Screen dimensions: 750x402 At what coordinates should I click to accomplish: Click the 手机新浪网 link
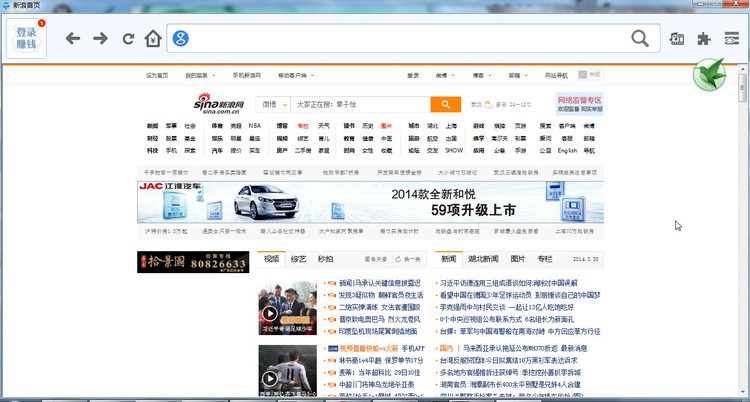246,76
